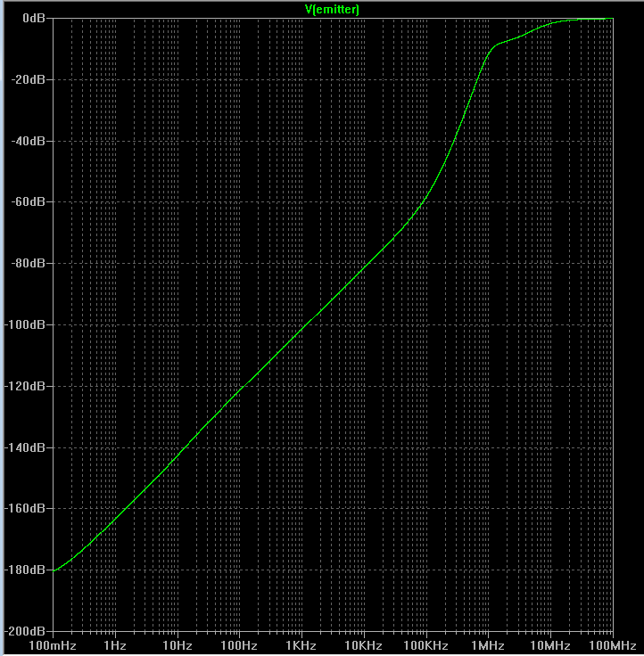Click the 1Hz frequency label
The width and height of the screenshot is (644, 656).
(115, 645)
